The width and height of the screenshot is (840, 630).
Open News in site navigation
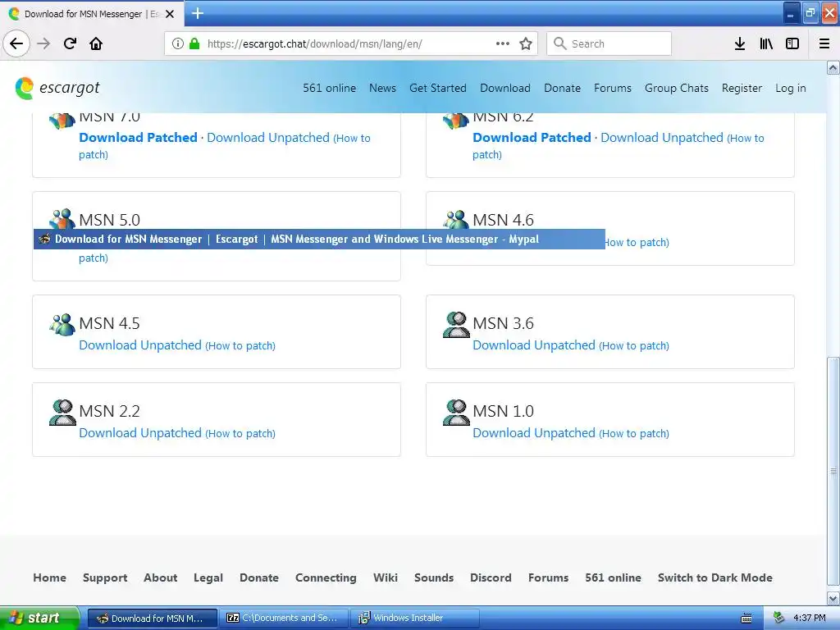pos(382,88)
